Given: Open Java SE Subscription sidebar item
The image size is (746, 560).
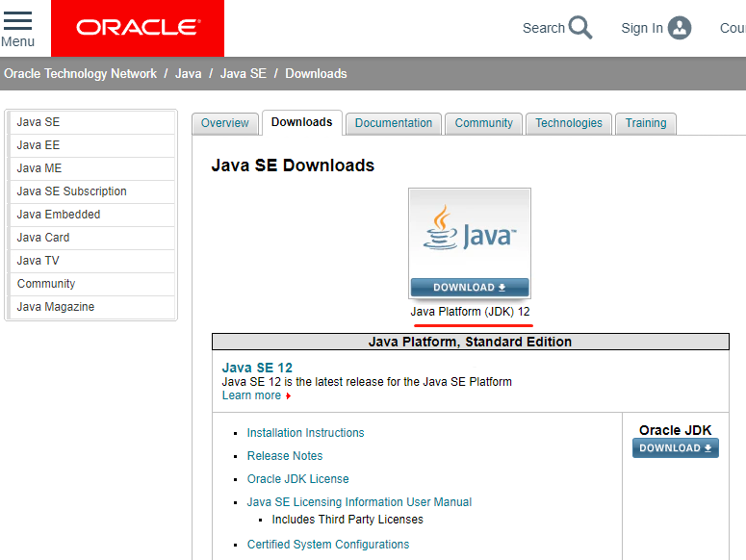Looking at the screenshot, I should coord(92,191).
